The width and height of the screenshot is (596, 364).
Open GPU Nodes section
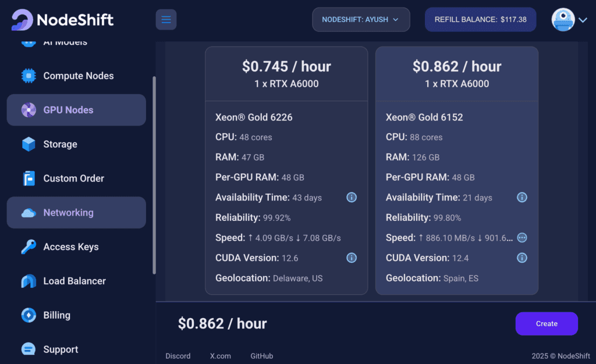(76, 110)
